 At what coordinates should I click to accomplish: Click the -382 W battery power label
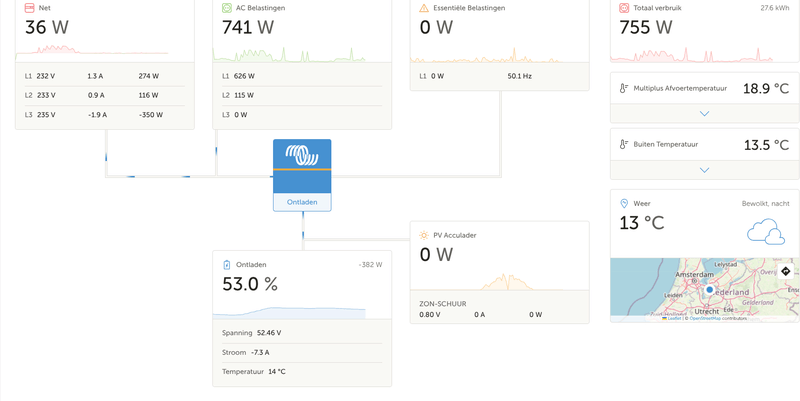coord(370,265)
